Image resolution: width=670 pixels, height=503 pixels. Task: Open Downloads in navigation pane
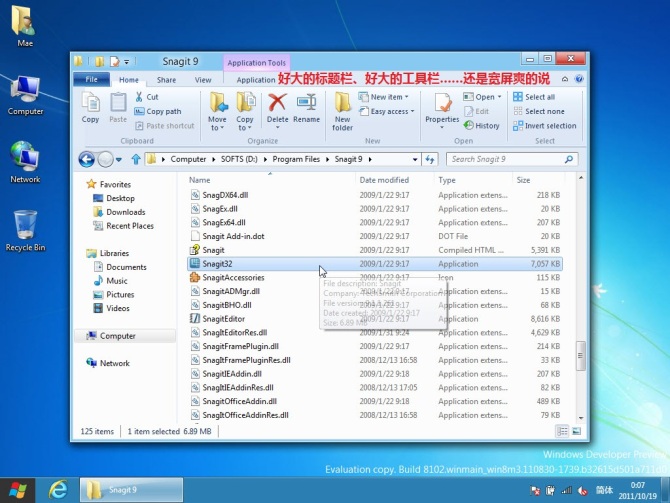[119, 212]
